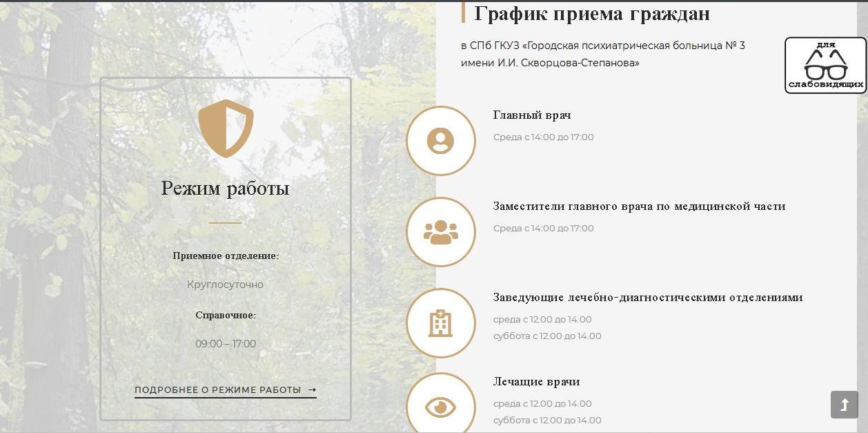Click the arrow after Подробнее о режиме работы

point(312,389)
